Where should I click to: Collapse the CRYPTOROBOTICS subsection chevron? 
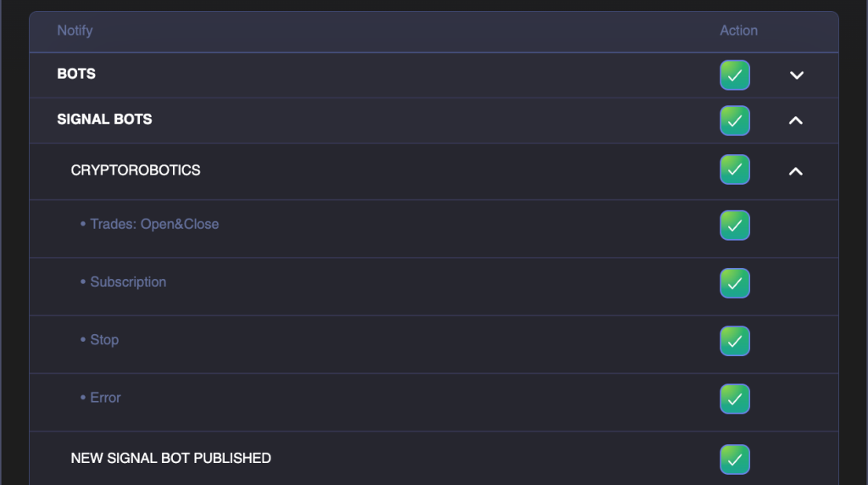click(x=795, y=171)
